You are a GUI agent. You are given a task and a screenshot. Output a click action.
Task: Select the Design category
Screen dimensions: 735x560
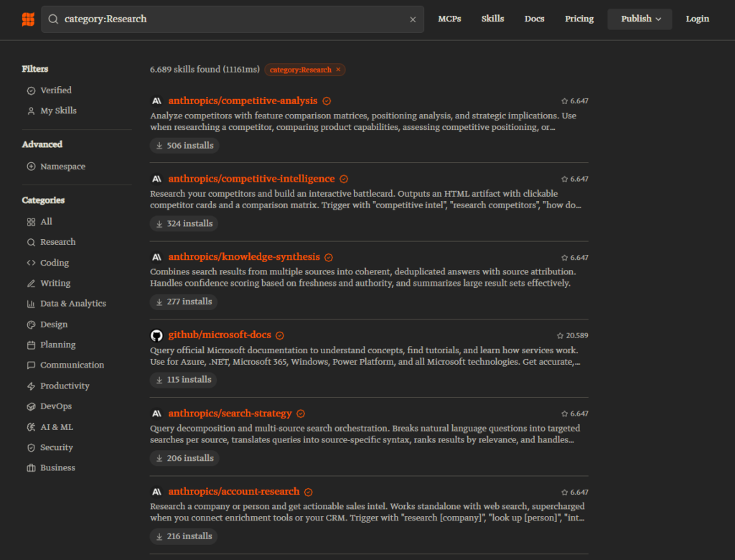click(x=47, y=324)
